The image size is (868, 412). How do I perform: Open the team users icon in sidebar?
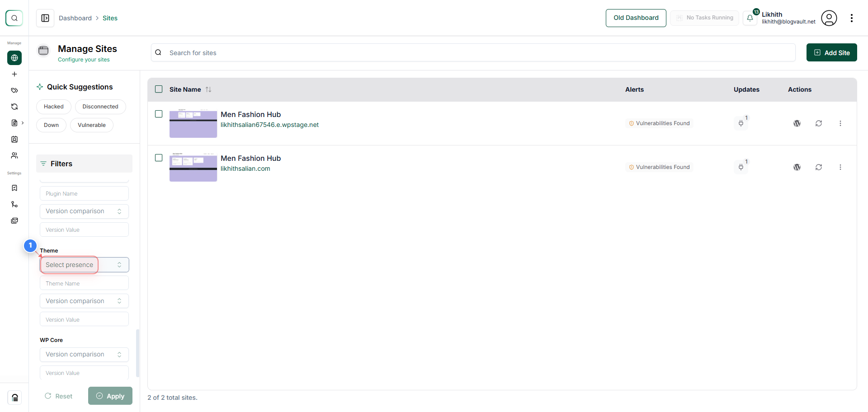pyautogui.click(x=14, y=155)
